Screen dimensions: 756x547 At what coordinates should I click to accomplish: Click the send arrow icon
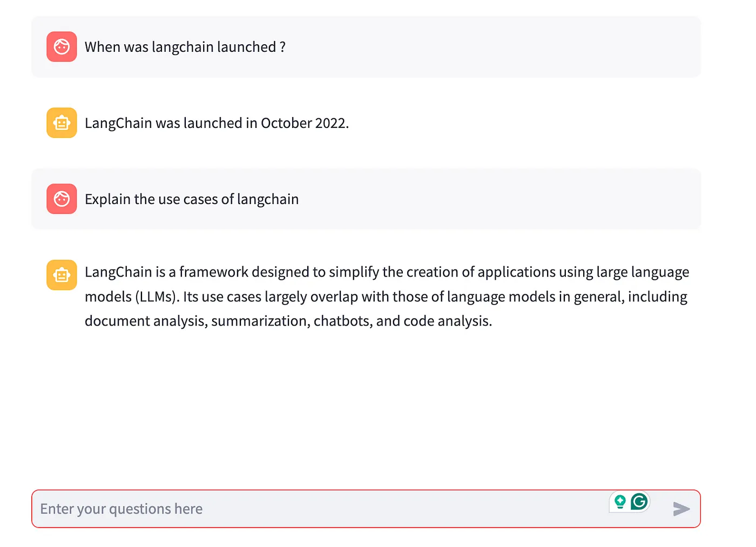tap(681, 509)
